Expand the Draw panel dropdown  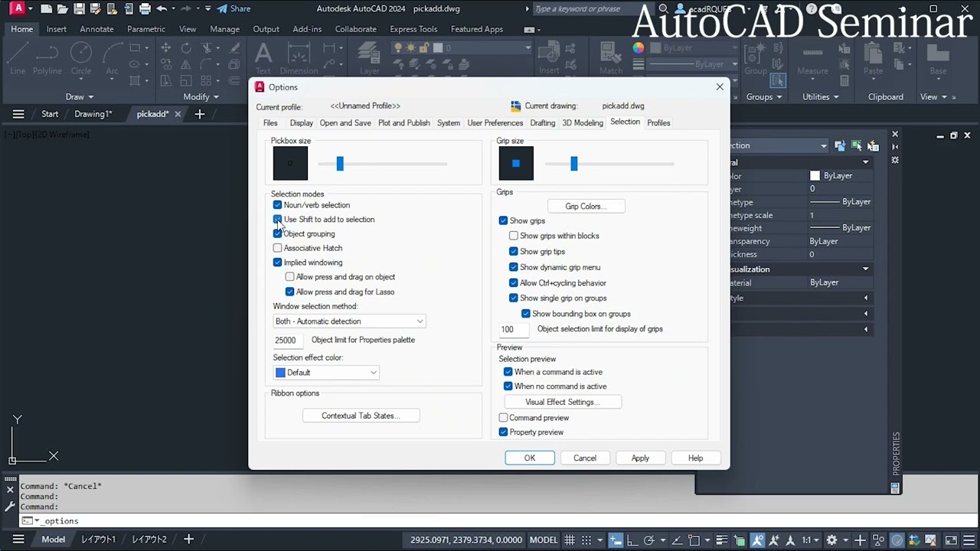(80, 97)
